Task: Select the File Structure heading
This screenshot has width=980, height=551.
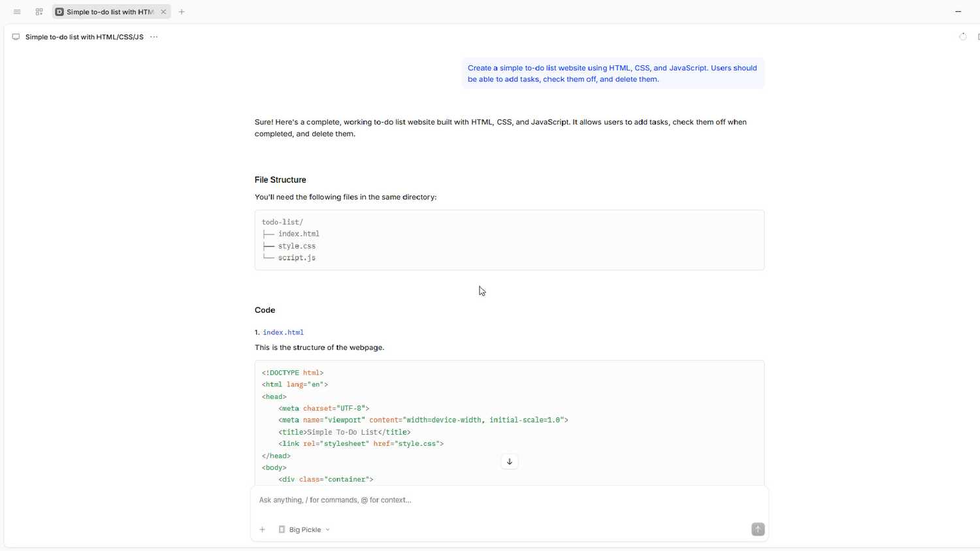Action: (280, 180)
